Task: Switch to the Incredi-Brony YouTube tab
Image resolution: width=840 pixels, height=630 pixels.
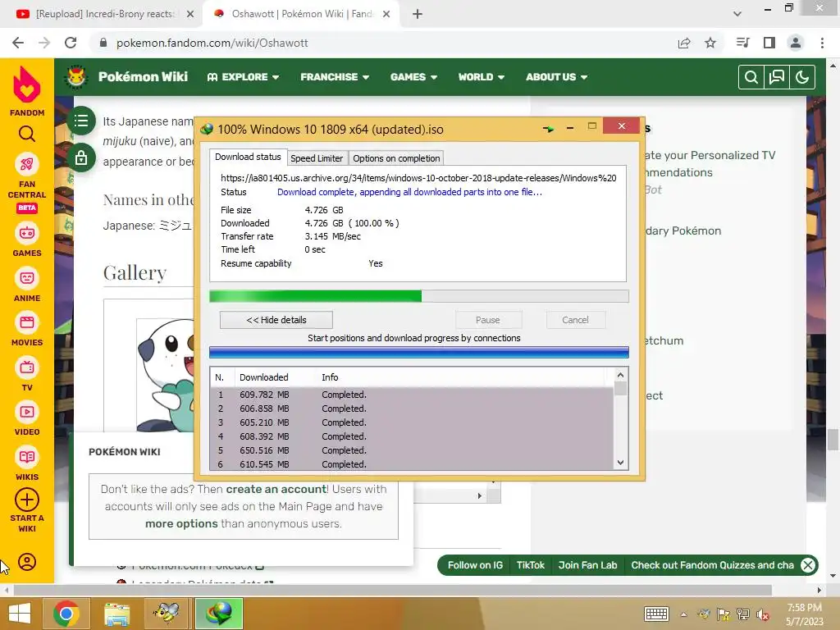Action: point(102,14)
